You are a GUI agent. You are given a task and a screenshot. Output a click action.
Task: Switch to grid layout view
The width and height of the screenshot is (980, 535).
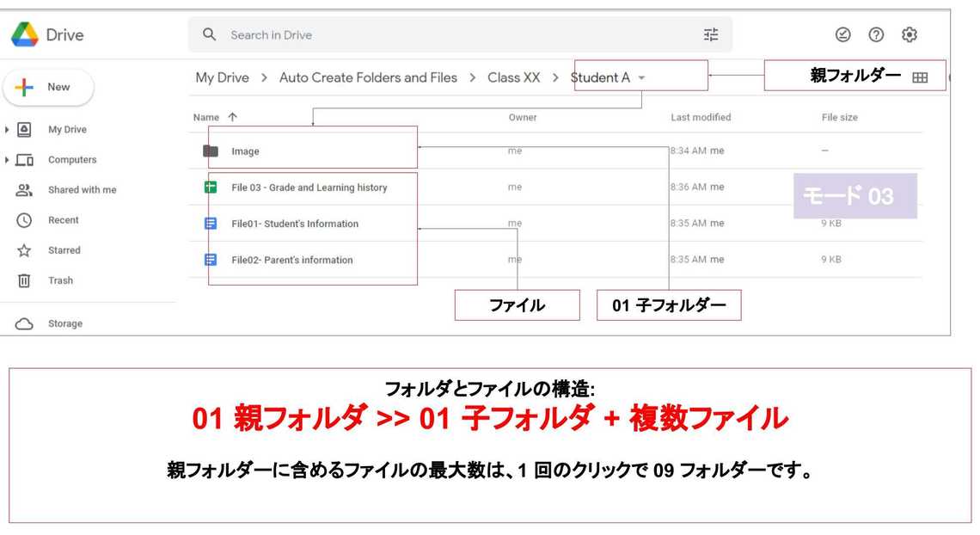point(920,77)
